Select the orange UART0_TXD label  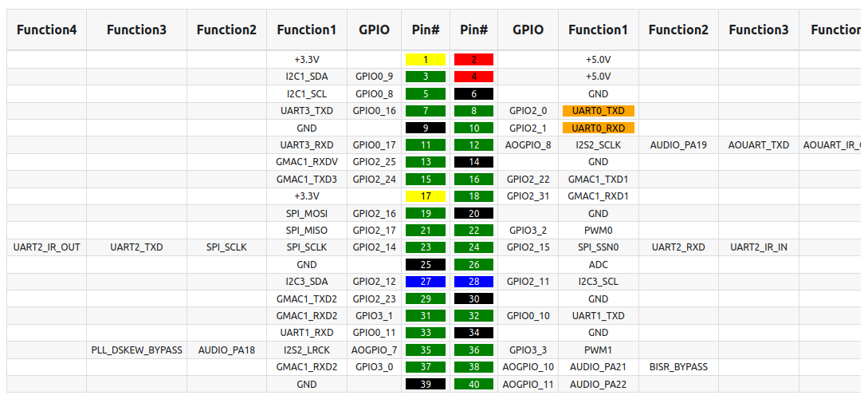click(x=599, y=111)
